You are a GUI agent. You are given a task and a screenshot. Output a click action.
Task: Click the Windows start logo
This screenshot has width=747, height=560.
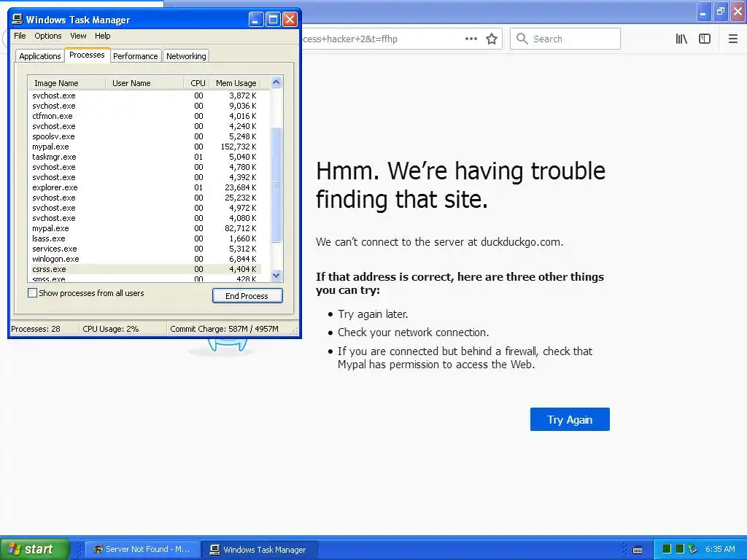coord(14,549)
